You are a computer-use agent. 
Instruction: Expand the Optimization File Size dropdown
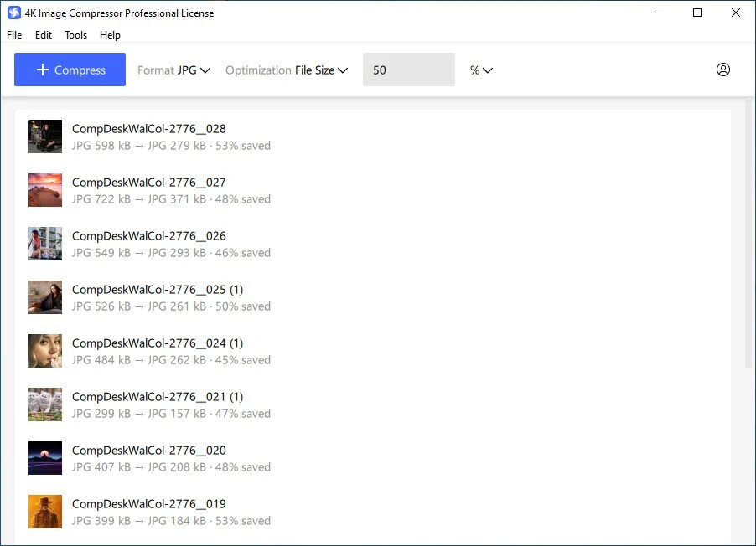click(287, 70)
